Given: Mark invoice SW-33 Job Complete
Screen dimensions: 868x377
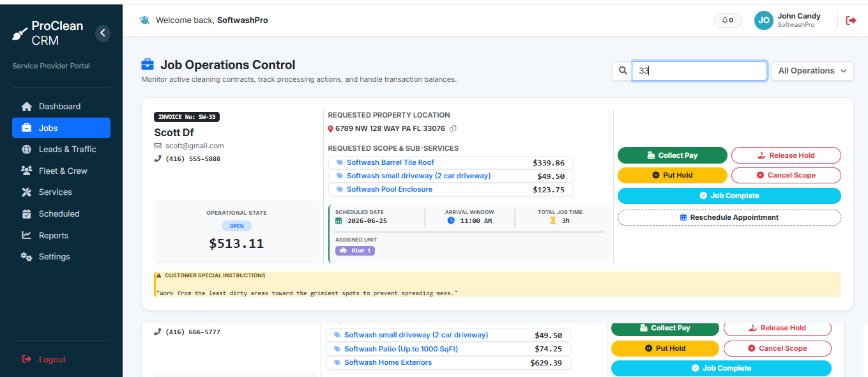Looking at the screenshot, I should (729, 196).
